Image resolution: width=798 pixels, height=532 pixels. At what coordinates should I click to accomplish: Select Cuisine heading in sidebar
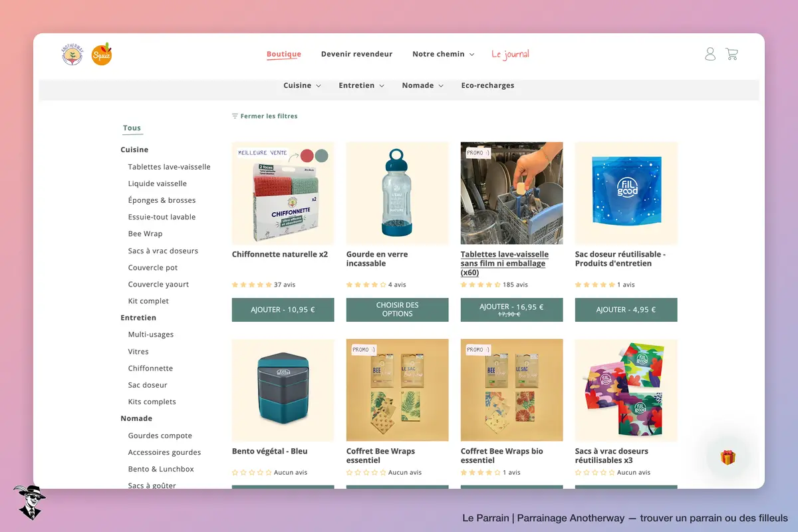point(134,150)
